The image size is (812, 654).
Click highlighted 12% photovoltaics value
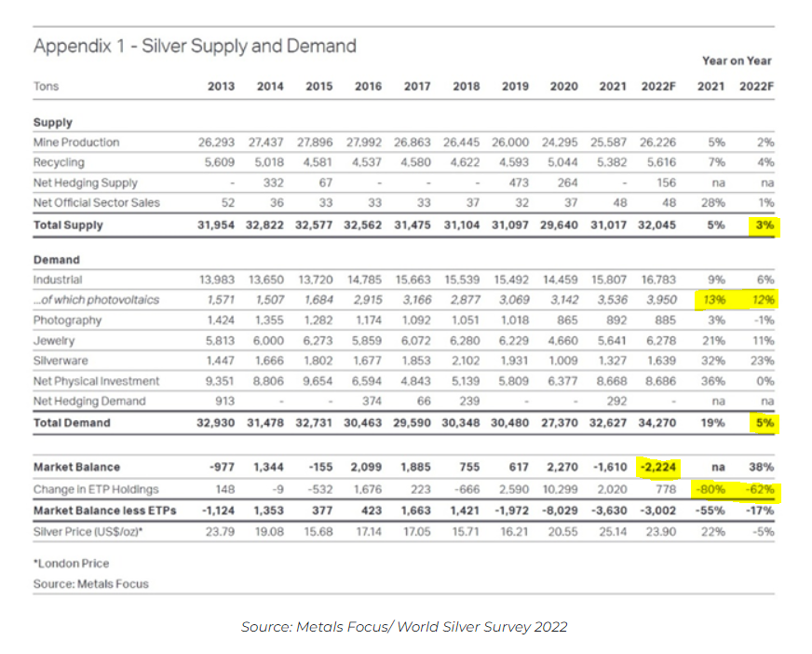pyautogui.click(x=763, y=300)
